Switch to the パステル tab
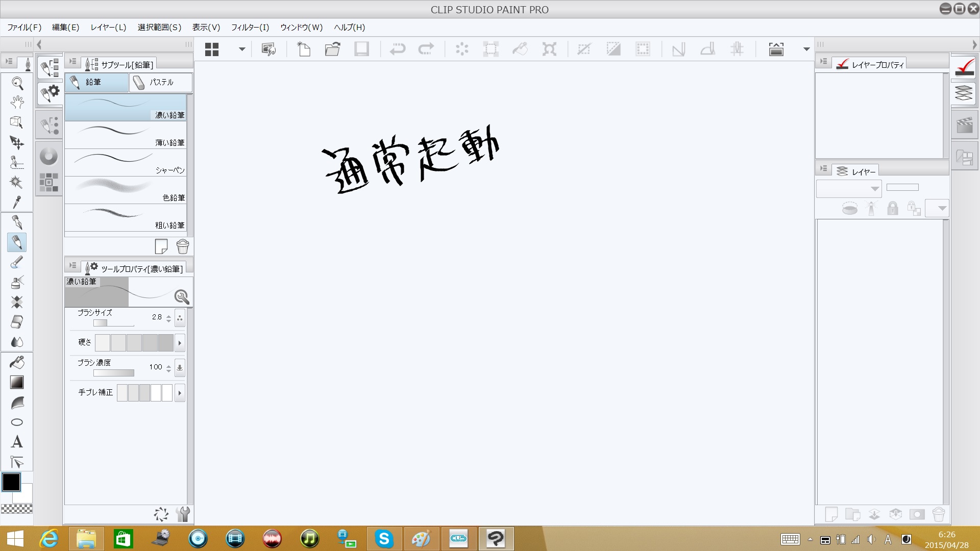Viewport: 980px width, 551px height. coord(160,82)
